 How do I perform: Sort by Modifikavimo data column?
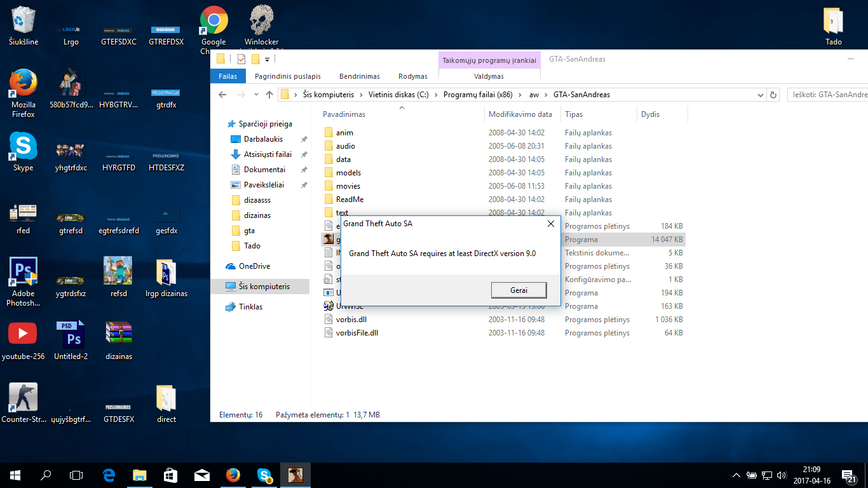(x=520, y=114)
